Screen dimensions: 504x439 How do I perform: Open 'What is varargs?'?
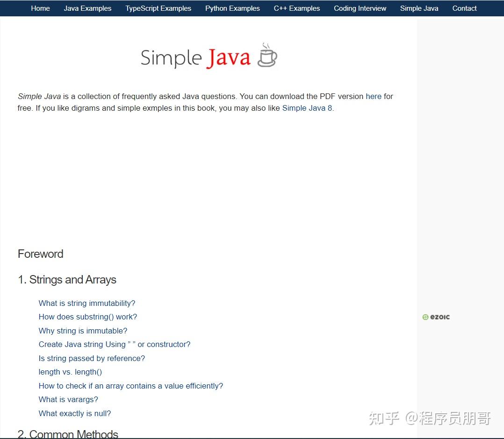[x=68, y=399]
